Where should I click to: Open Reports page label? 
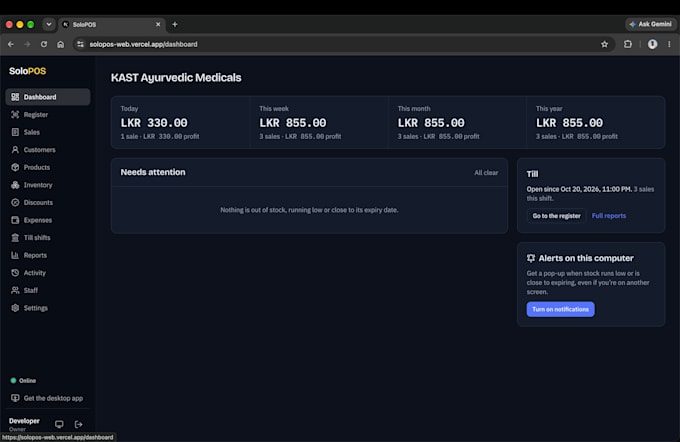point(35,255)
